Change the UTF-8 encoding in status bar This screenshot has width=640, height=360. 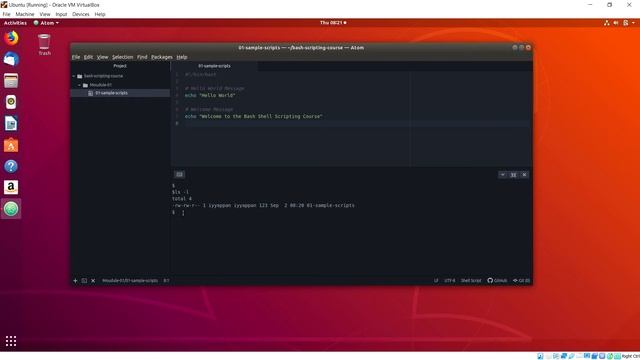pyautogui.click(x=449, y=281)
